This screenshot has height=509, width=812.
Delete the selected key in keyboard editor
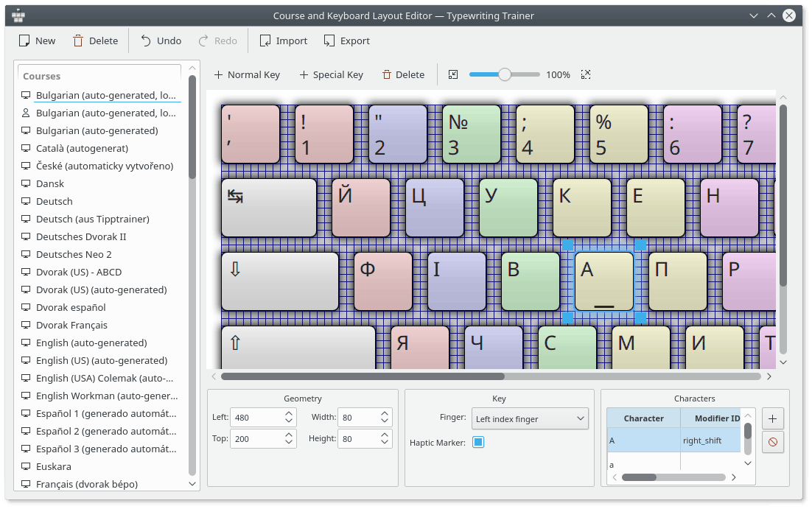point(403,74)
